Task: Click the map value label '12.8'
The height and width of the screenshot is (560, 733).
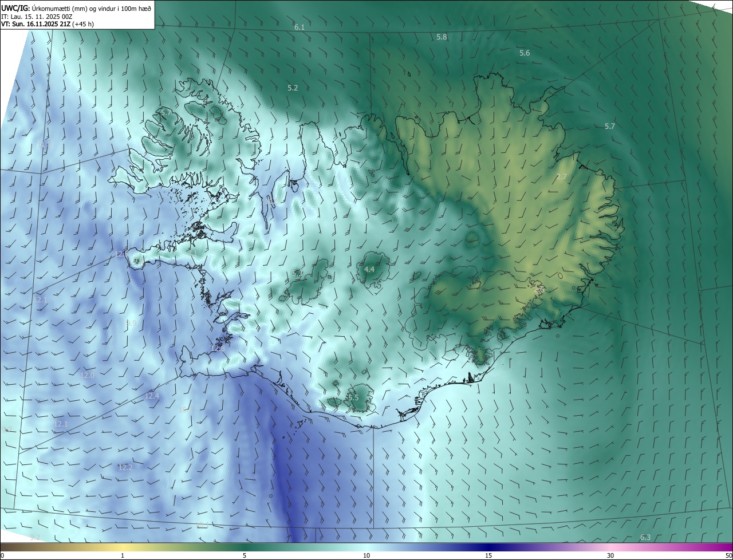Action: [218, 348]
